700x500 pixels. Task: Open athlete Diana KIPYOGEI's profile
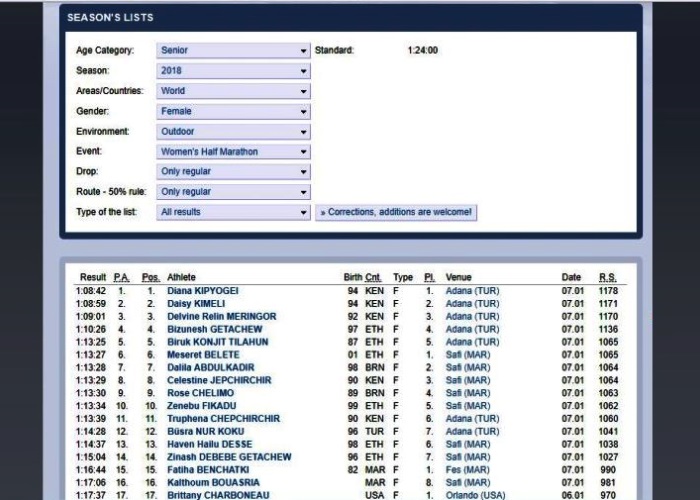tap(202, 291)
